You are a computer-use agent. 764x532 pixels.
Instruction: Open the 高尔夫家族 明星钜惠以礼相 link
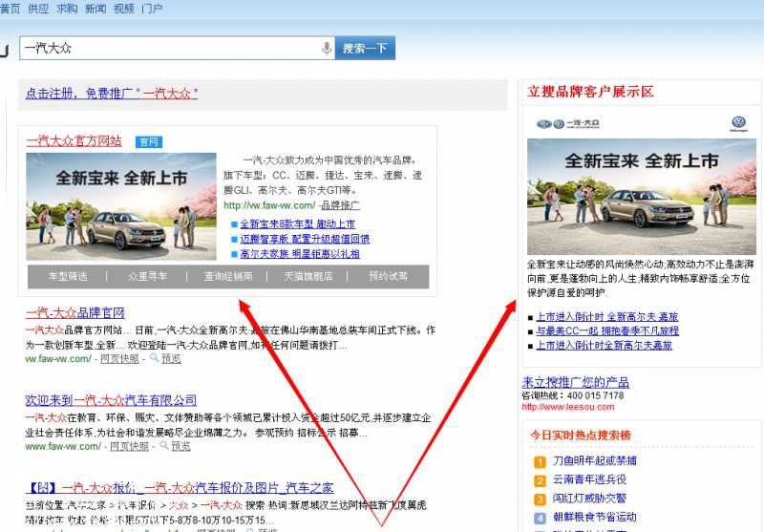[300, 254]
